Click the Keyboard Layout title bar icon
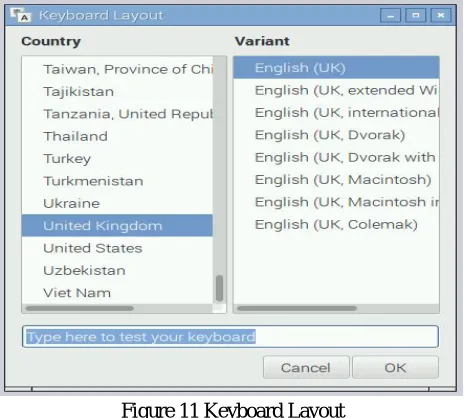Image resolution: width=464 pixels, height=418 pixels. pyautogui.click(x=20, y=15)
